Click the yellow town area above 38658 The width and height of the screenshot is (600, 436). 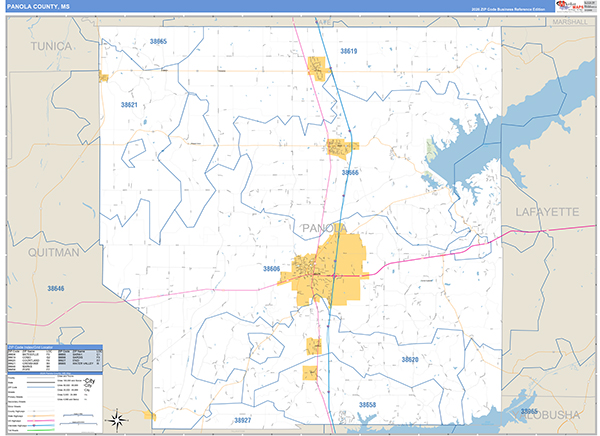tap(313, 372)
